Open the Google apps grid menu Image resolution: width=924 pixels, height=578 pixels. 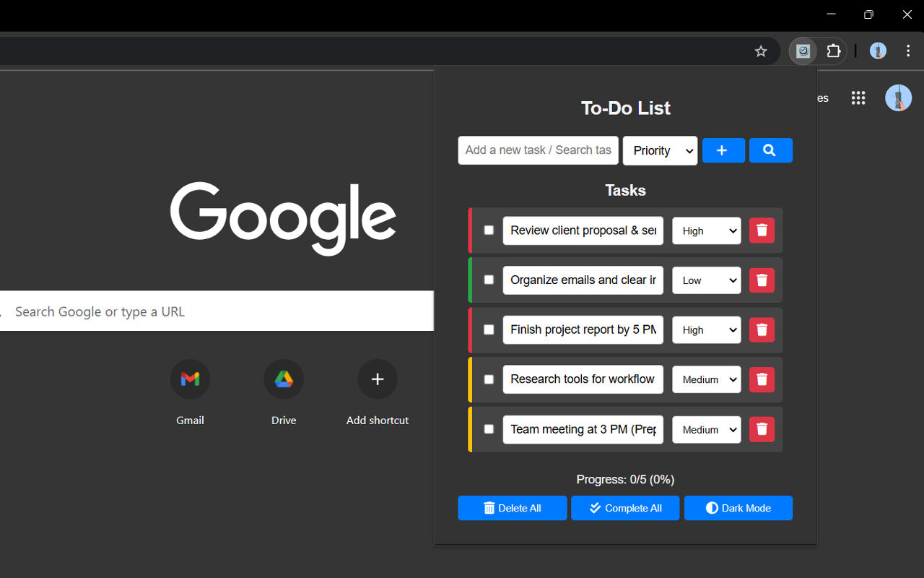pos(858,98)
